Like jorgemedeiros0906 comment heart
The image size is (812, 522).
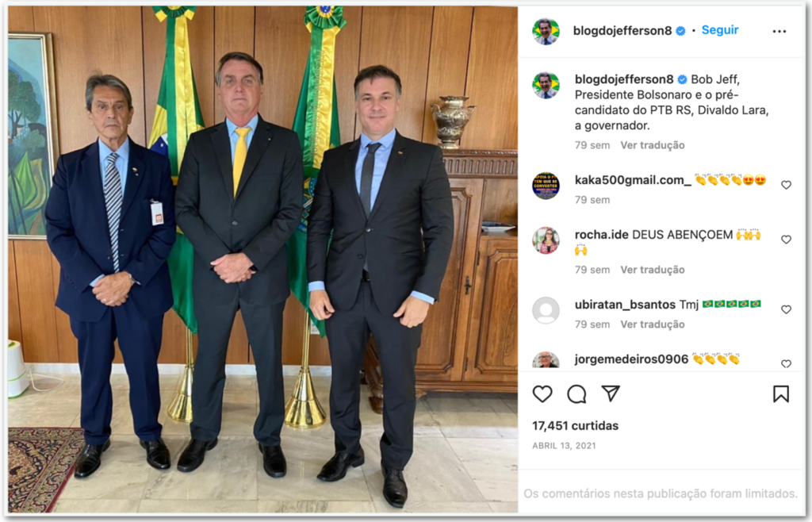tap(786, 363)
